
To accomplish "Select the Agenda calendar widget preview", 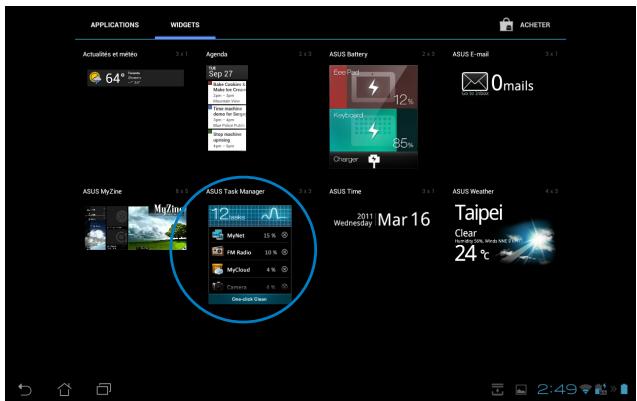I will click(227, 108).
